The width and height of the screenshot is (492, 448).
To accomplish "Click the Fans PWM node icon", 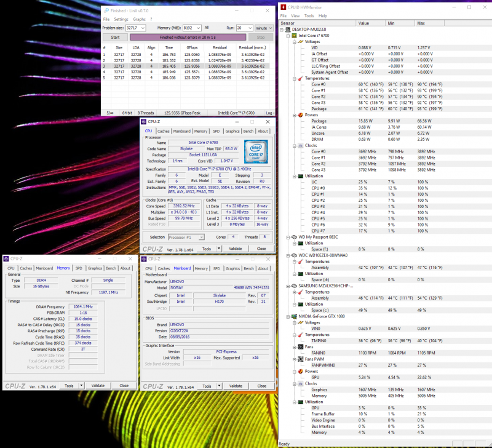I will (301, 359).
